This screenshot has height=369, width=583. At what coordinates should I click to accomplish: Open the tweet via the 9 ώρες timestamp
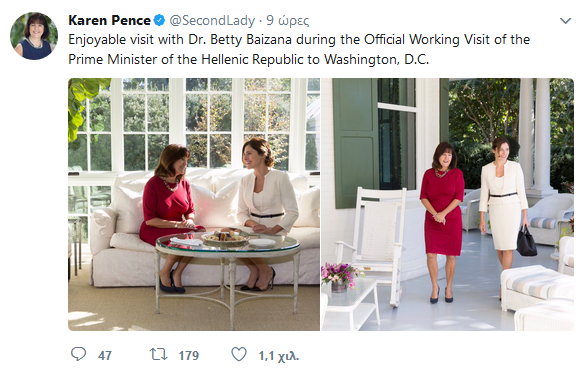[288, 20]
